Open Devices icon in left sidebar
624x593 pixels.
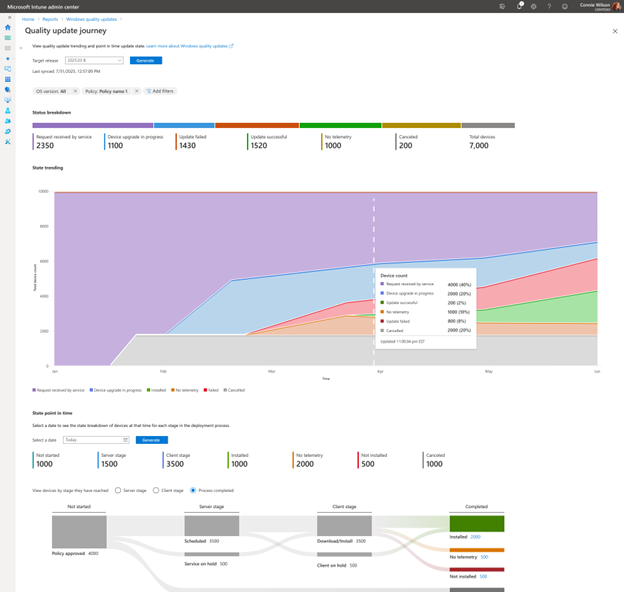pyautogui.click(x=8, y=69)
